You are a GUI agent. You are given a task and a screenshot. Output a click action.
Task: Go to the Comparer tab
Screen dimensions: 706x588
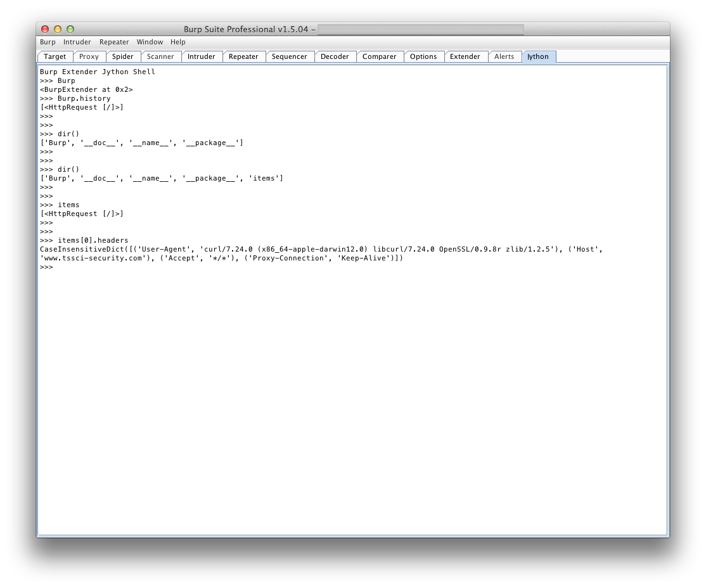point(380,56)
